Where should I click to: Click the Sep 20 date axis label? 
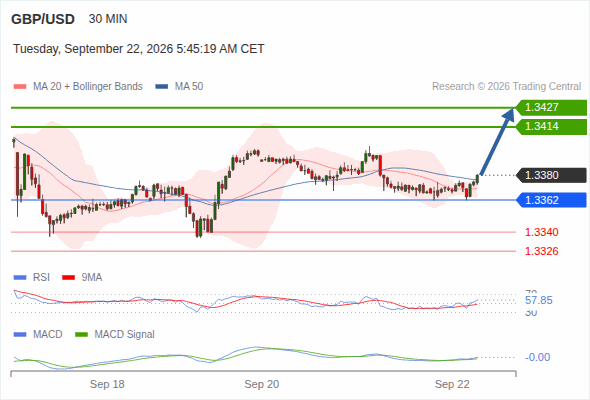262,384
